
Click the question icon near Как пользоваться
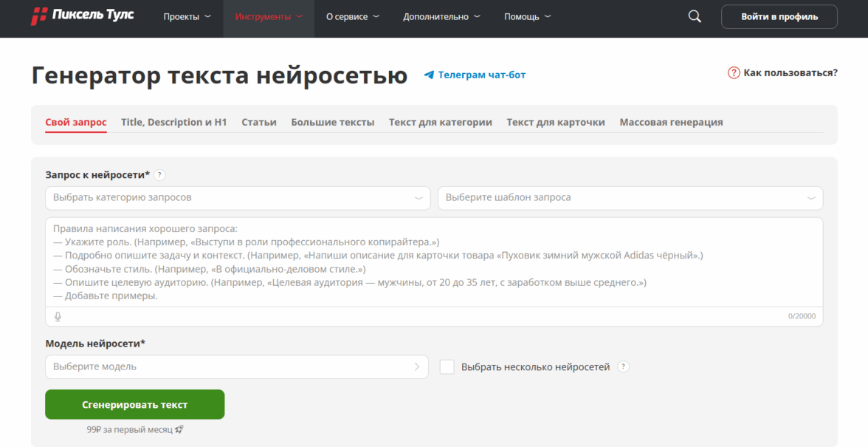tap(734, 72)
